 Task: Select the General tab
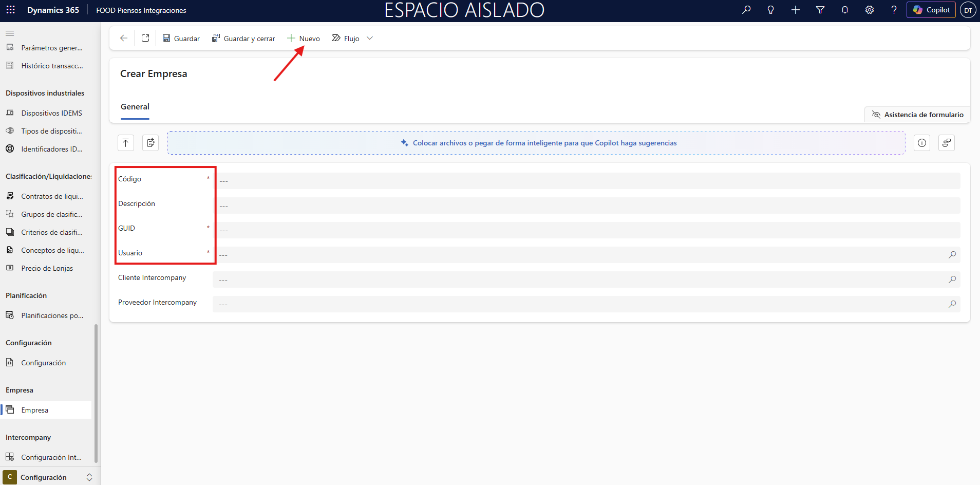tap(135, 107)
